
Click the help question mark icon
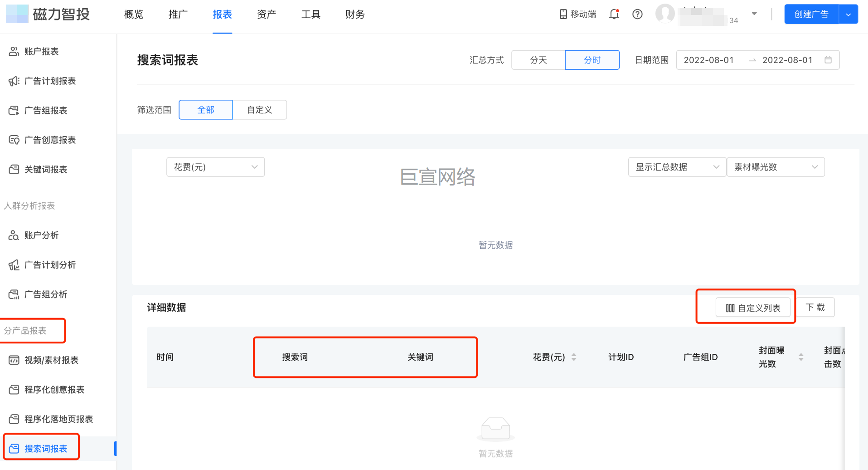(637, 14)
